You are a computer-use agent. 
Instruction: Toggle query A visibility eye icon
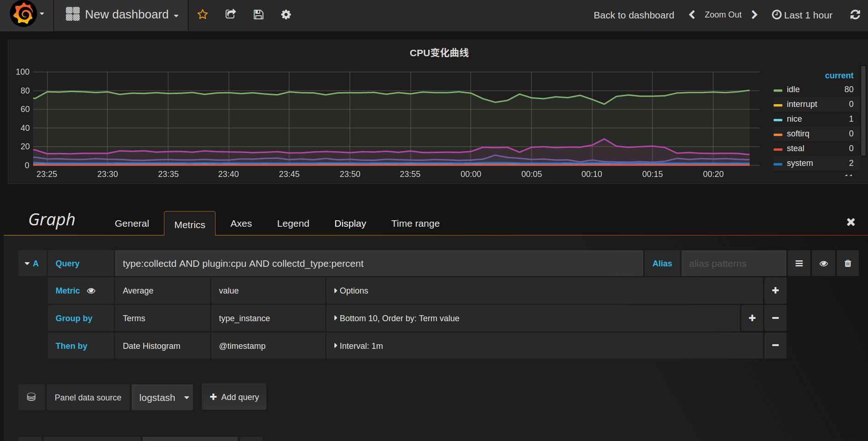coord(823,264)
